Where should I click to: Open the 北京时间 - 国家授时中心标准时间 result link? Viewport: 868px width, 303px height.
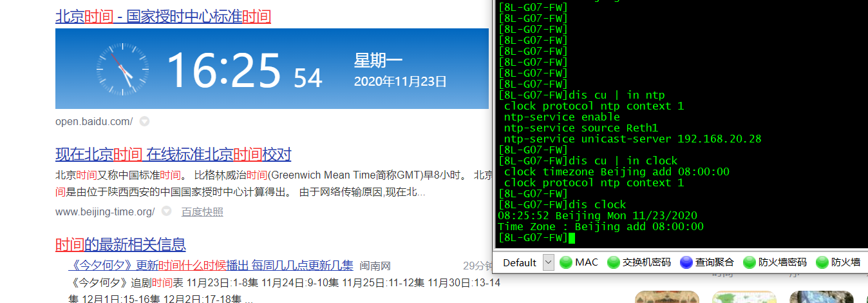pyautogui.click(x=163, y=16)
